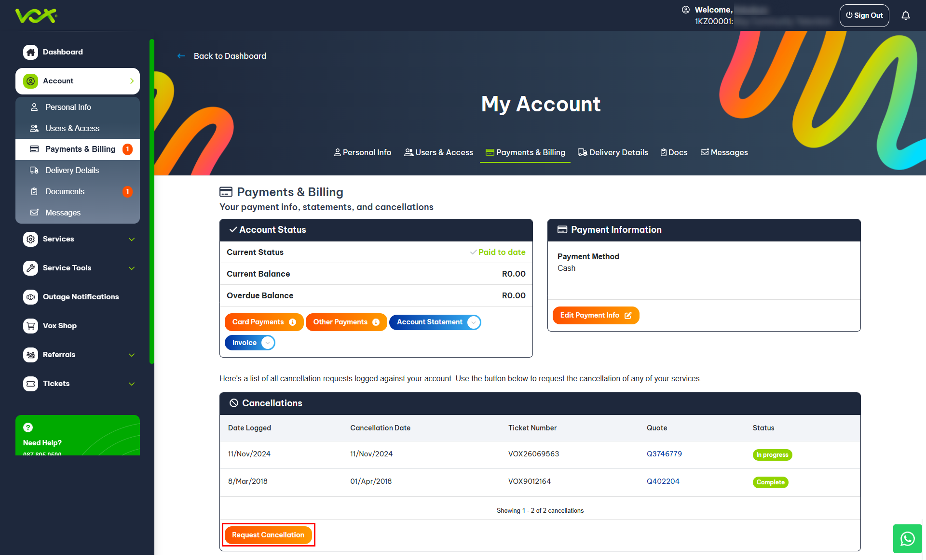
Task: Click the Edit Payment Info button
Action: click(596, 316)
